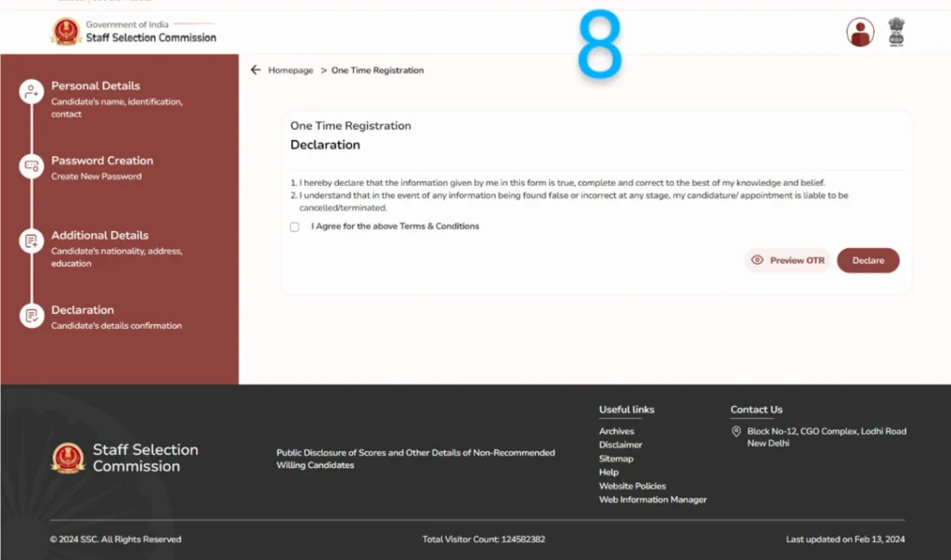The image size is (951, 560).
Task: Open the Additional Details step title
Action: 99,235
